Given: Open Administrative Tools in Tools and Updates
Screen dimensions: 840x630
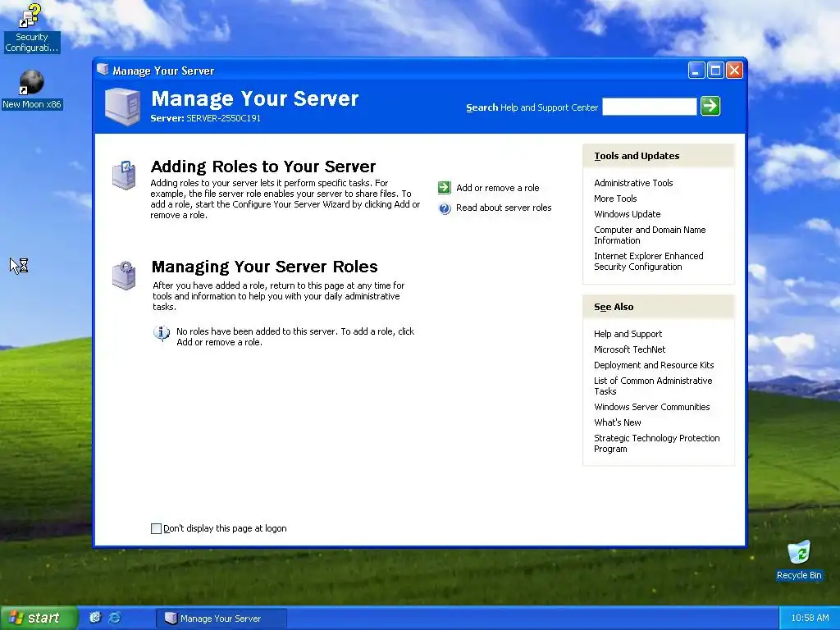Looking at the screenshot, I should 633,183.
